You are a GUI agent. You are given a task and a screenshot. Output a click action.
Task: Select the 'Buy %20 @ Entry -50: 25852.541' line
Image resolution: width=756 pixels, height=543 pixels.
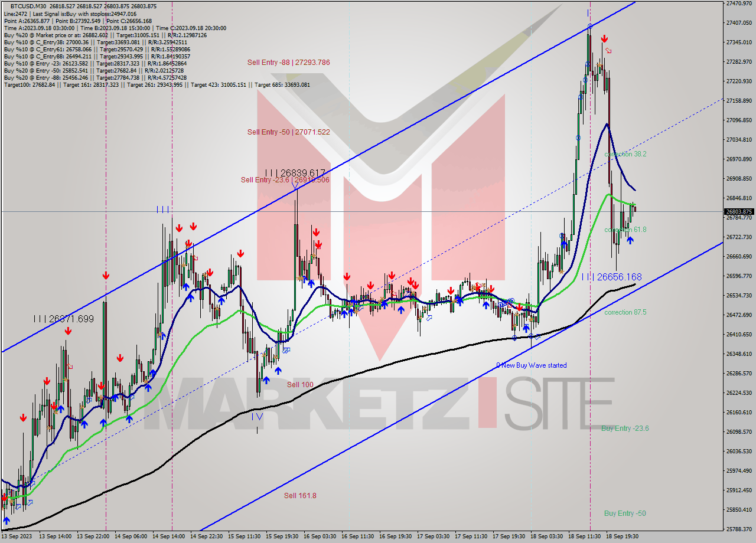coord(95,70)
